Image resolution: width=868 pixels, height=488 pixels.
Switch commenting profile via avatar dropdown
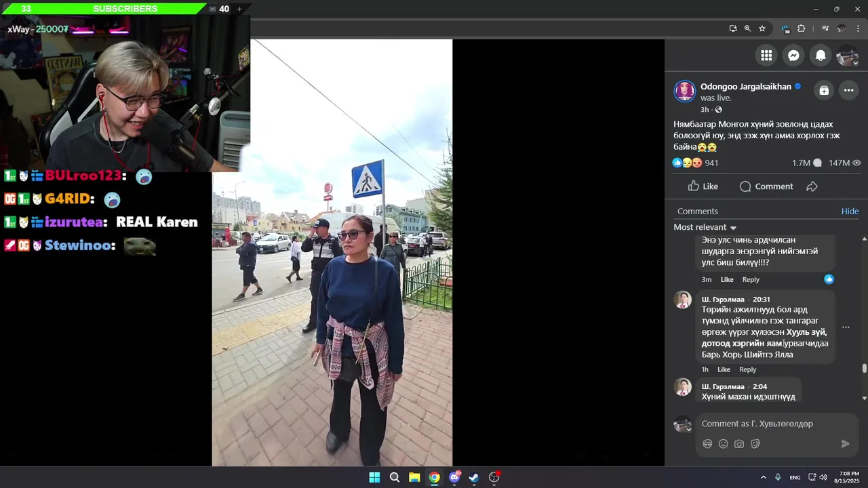click(683, 424)
